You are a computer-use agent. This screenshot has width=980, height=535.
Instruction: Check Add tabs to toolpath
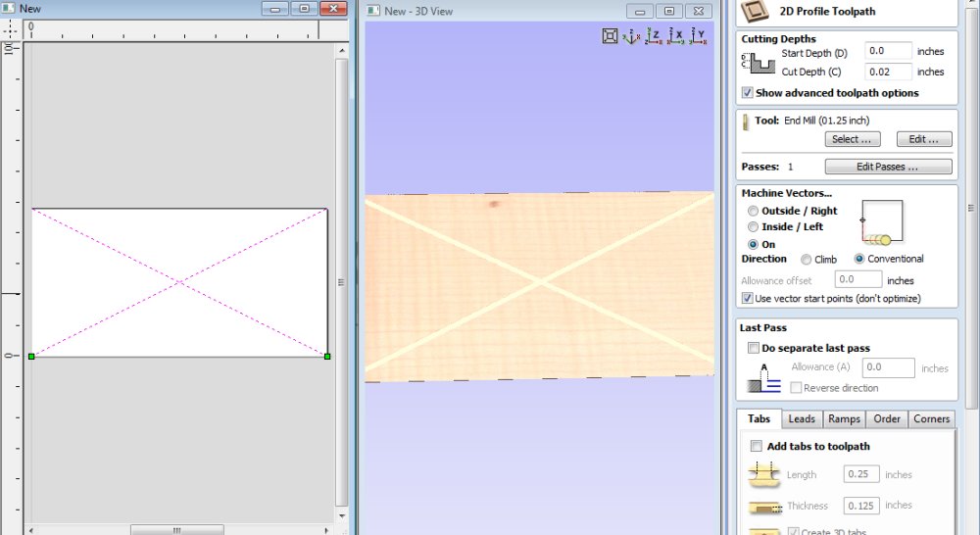[756, 446]
